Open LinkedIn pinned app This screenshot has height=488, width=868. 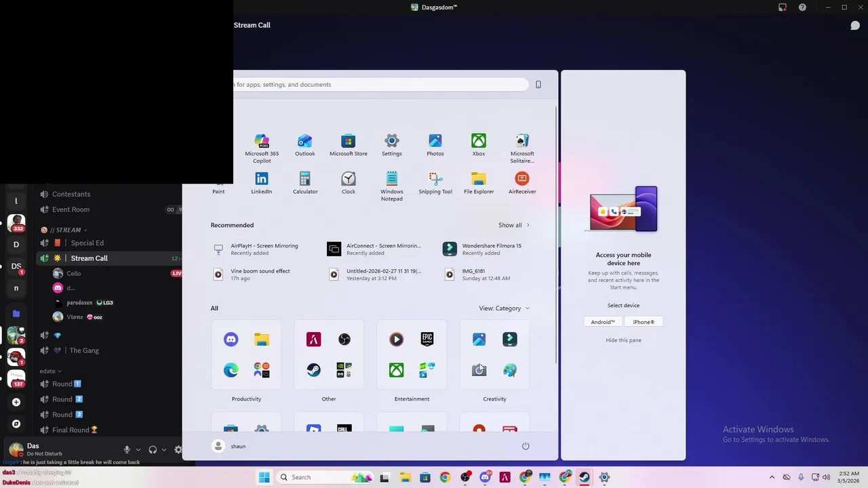tap(262, 183)
